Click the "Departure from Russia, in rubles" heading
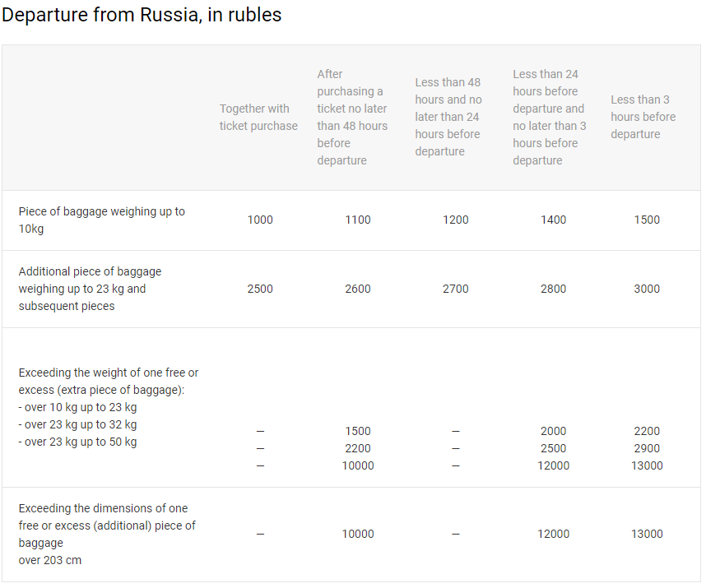This screenshot has width=706, height=588. point(142,16)
